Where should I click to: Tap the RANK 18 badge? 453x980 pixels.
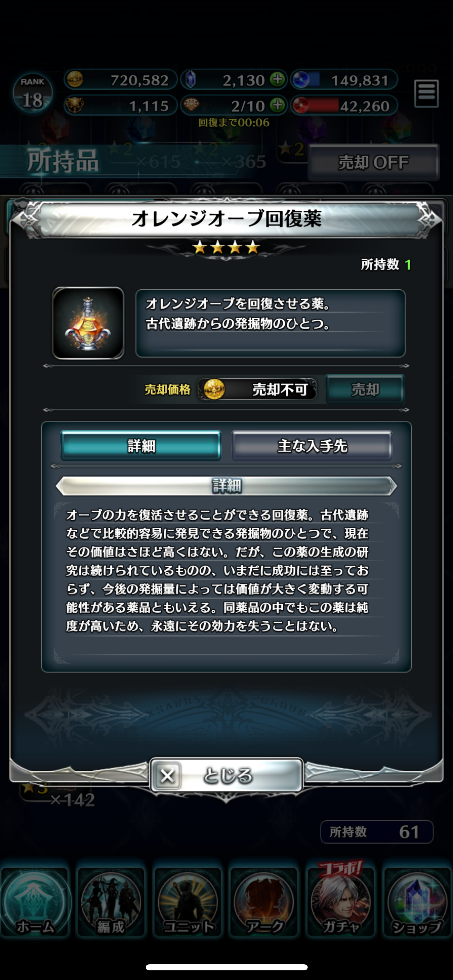[33, 93]
